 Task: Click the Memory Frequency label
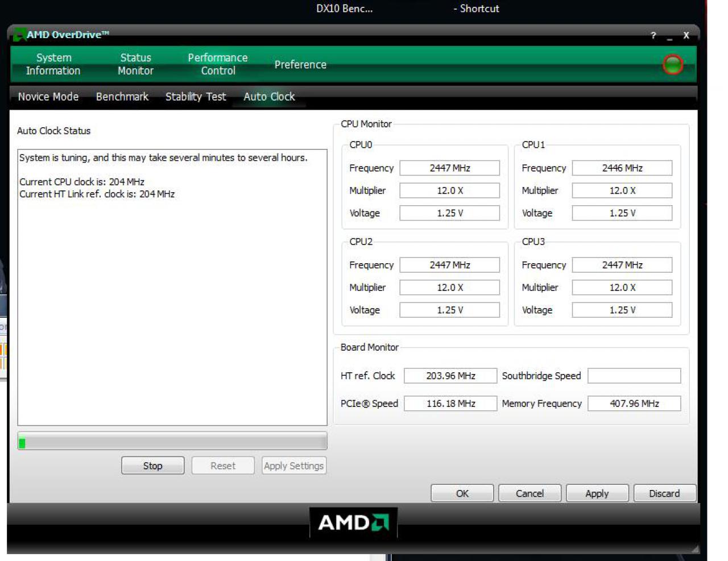click(x=542, y=404)
